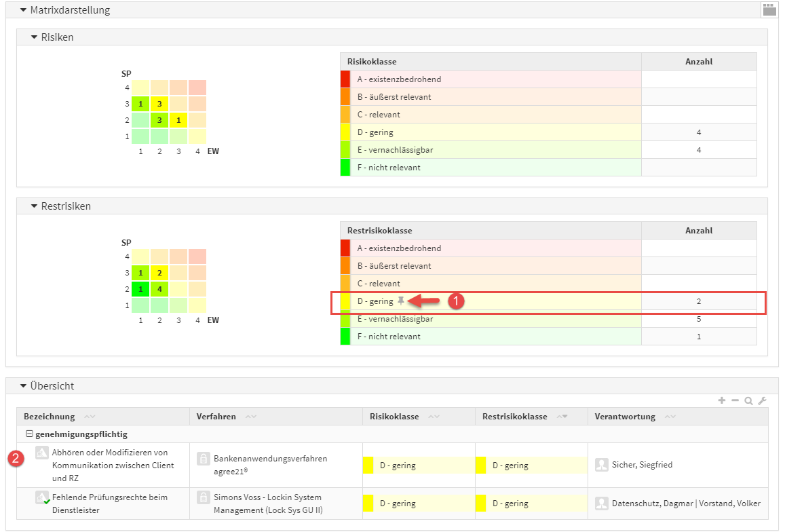The height and width of the screenshot is (532, 785).
Task: Collapse the Risiken panel
Action: pos(34,37)
